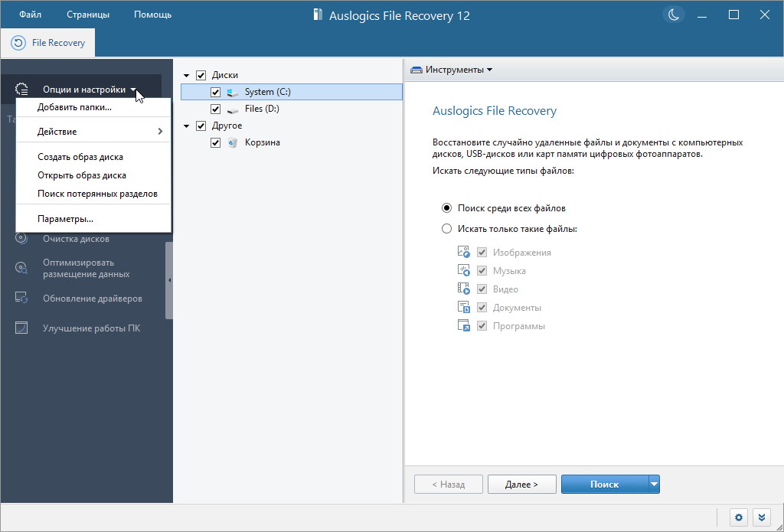784x532 pixels.
Task: Click the Обновление драйверов icon
Action: click(21, 298)
